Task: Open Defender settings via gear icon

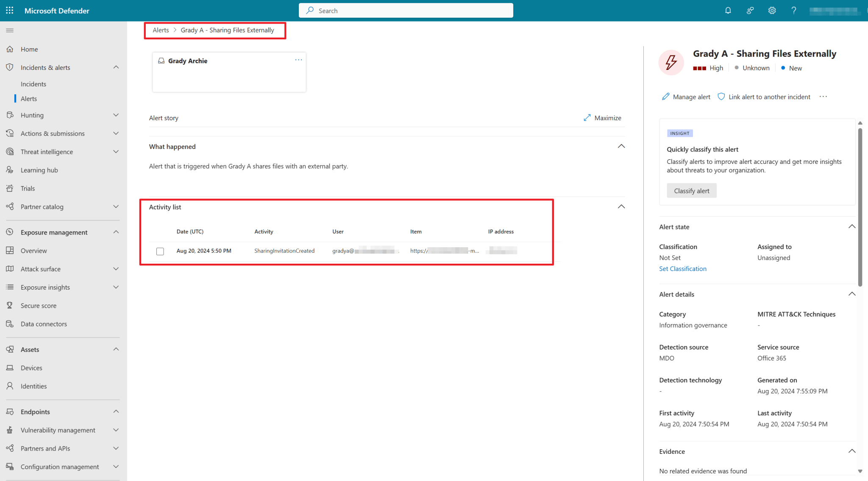Action: (x=771, y=10)
